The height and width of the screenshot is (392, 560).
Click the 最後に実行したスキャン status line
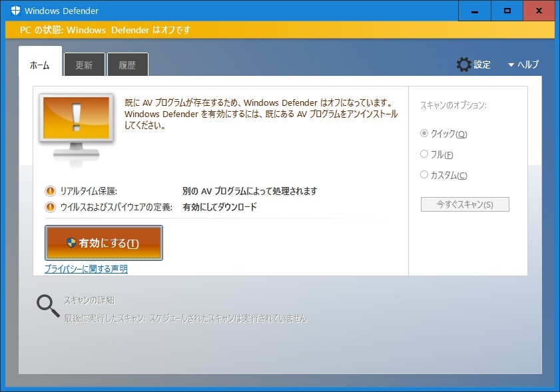pyautogui.click(x=185, y=318)
